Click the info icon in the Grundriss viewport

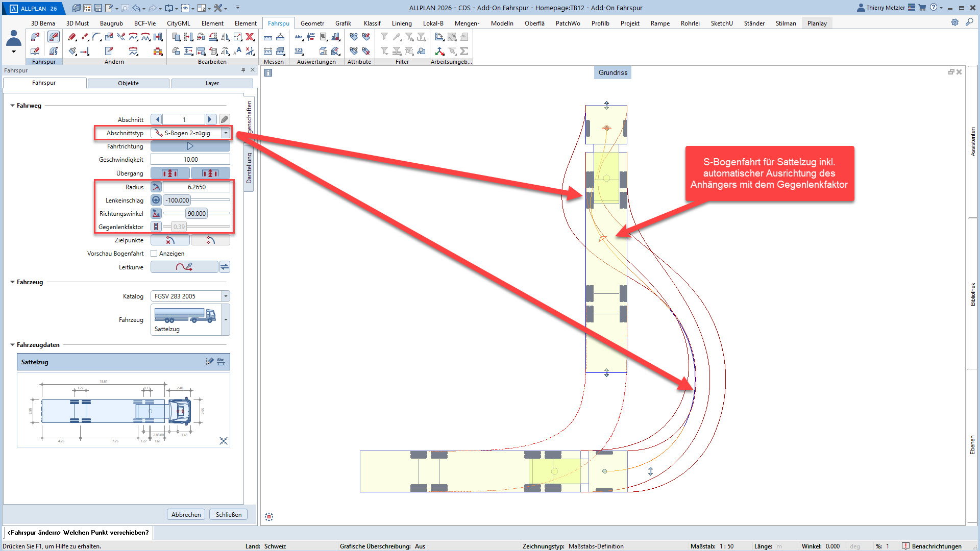pos(268,73)
